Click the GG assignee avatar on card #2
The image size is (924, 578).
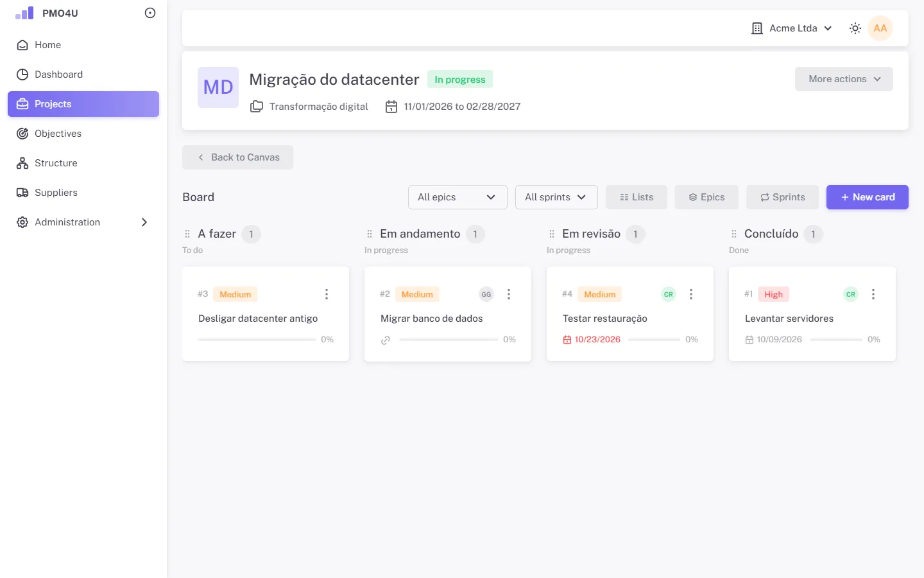pyautogui.click(x=486, y=294)
